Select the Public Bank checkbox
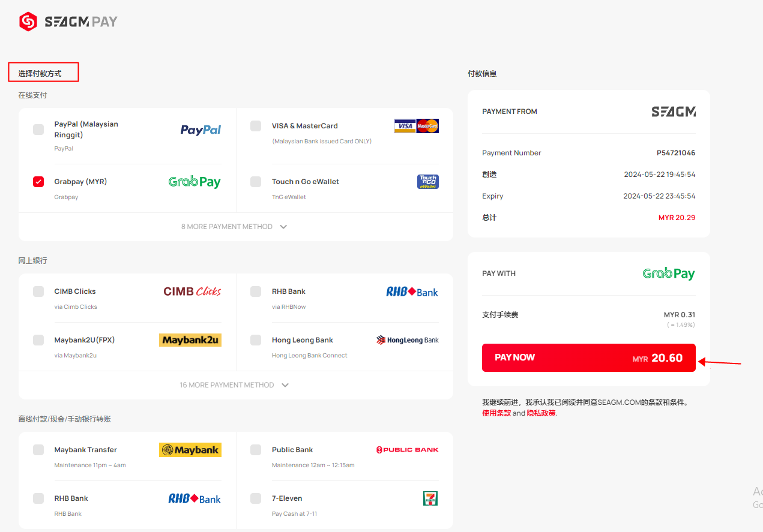Image resolution: width=763 pixels, height=532 pixels. [x=256, y=450]
